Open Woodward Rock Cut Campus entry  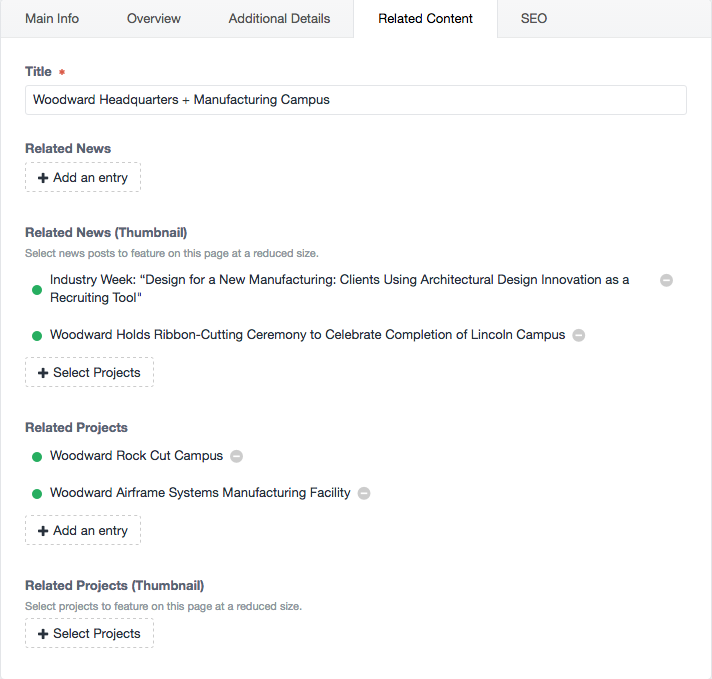pos(136,456)
